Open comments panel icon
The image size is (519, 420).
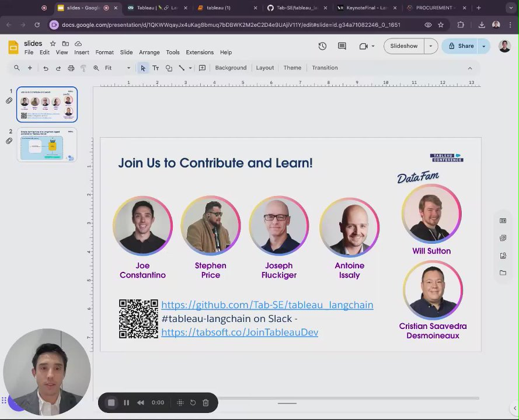click(x=342, y=46)
